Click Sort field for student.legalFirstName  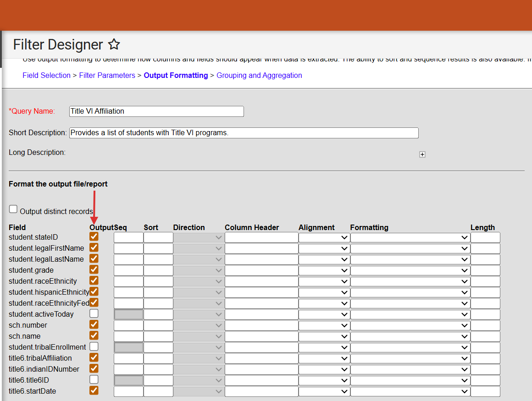158,248
